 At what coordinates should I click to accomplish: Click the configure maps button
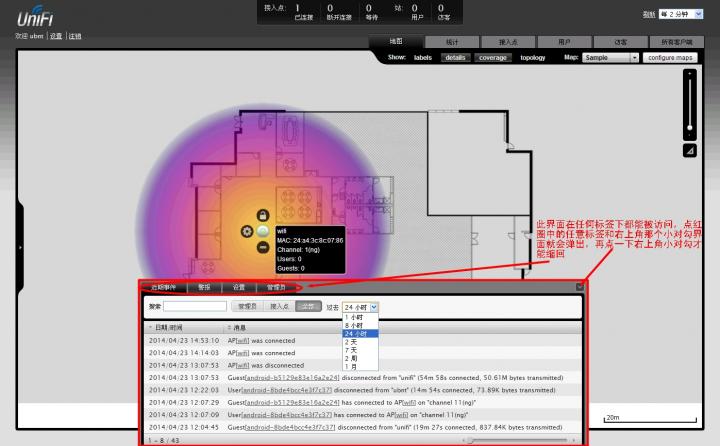coord(670,57)
